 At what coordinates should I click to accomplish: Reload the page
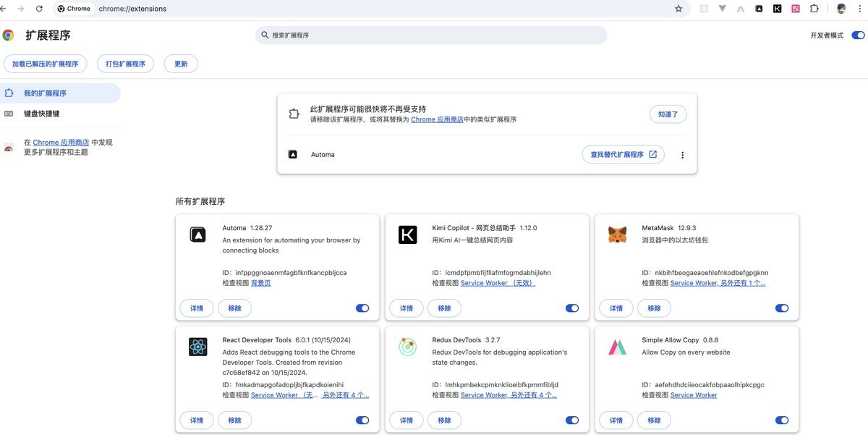(x=39, y=9)
